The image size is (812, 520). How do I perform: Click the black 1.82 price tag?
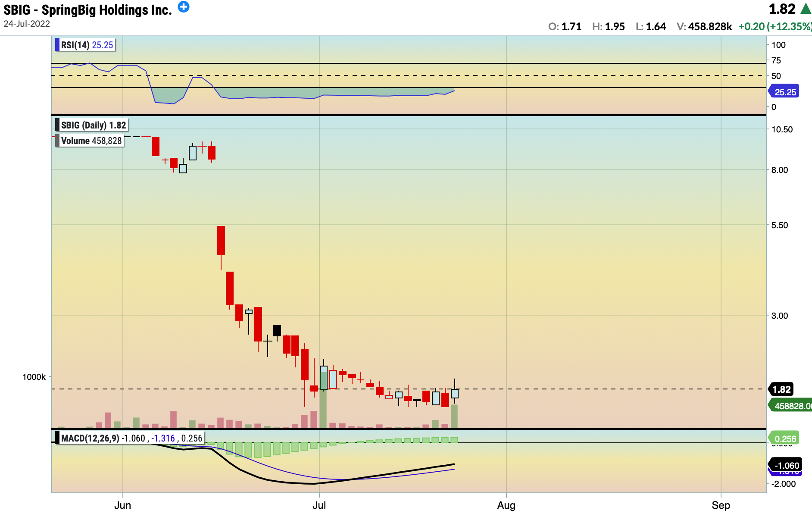[x=781, y=389]
